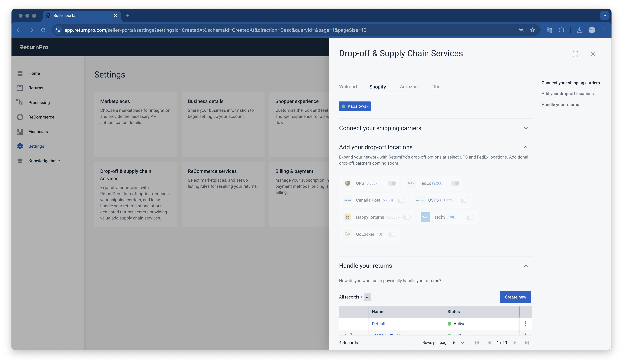Click the Knowledge base graduation cap icon
The height and width of the screenshot is (364, 623).
[x=20, y=161]
